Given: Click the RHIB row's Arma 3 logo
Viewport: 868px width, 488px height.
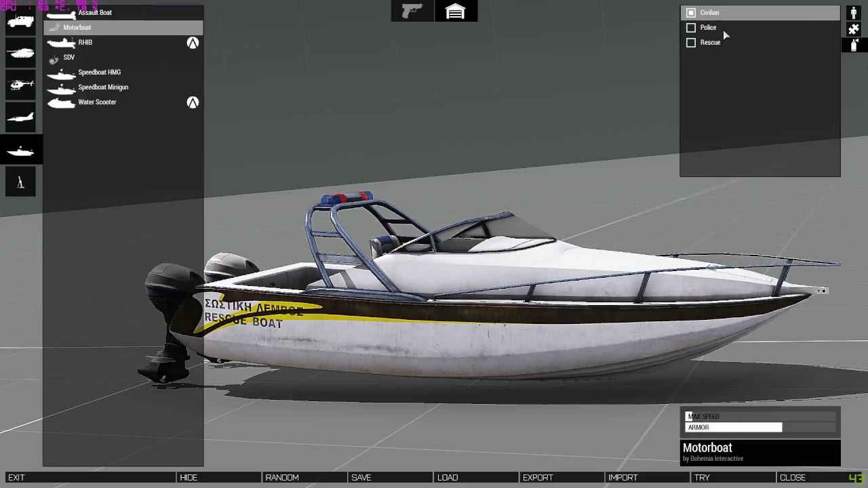Looking at the screenshot, I should 193,43.
